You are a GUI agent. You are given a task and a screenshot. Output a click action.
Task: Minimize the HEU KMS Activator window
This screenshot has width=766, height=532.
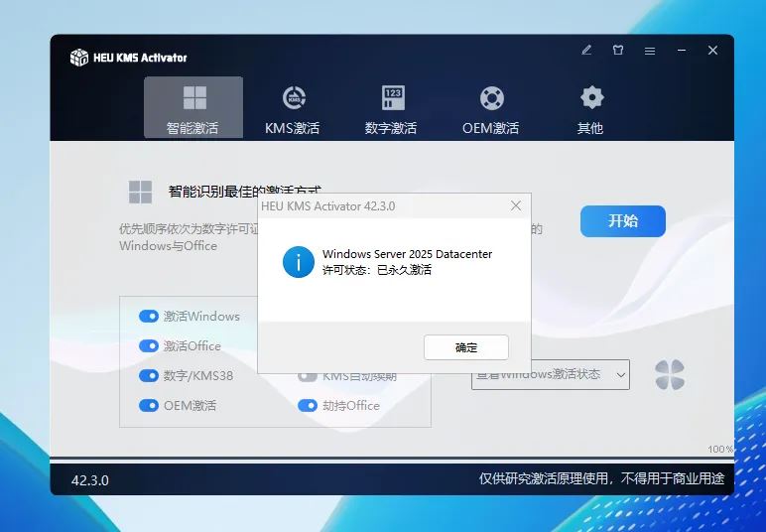tap(682, 51)
